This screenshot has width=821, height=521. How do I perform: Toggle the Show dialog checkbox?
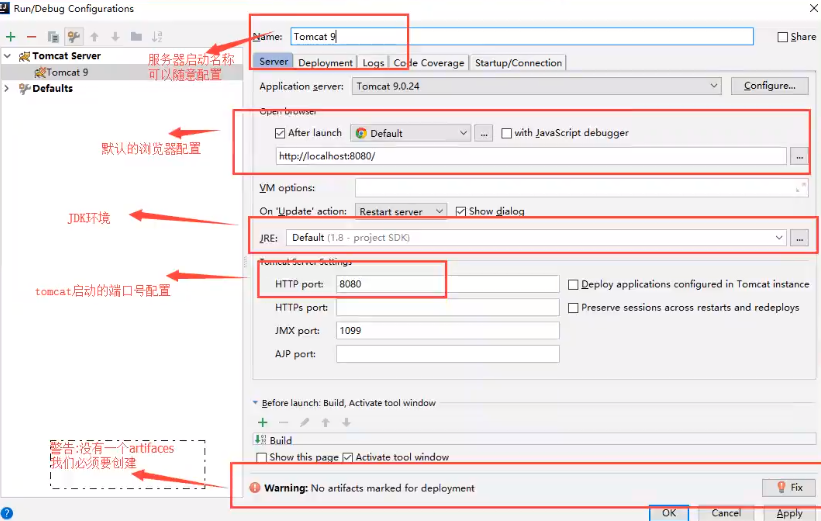click(461, 211)
